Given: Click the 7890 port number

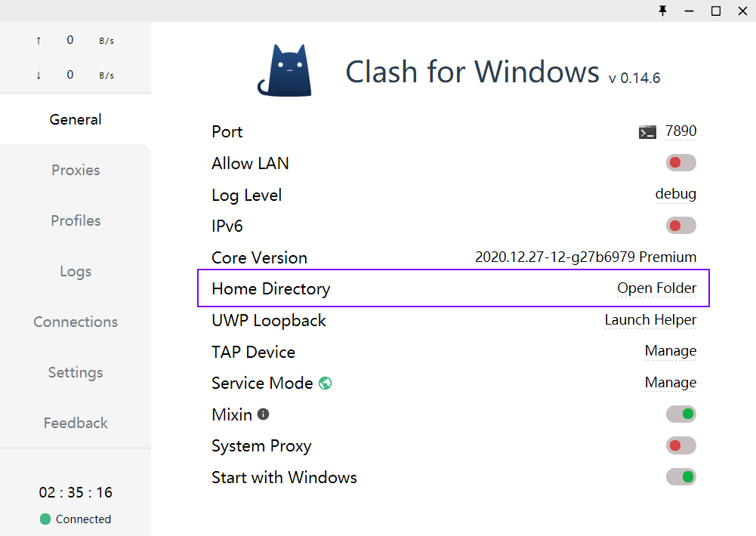Looking at the screenshot, I should [680, 131].
